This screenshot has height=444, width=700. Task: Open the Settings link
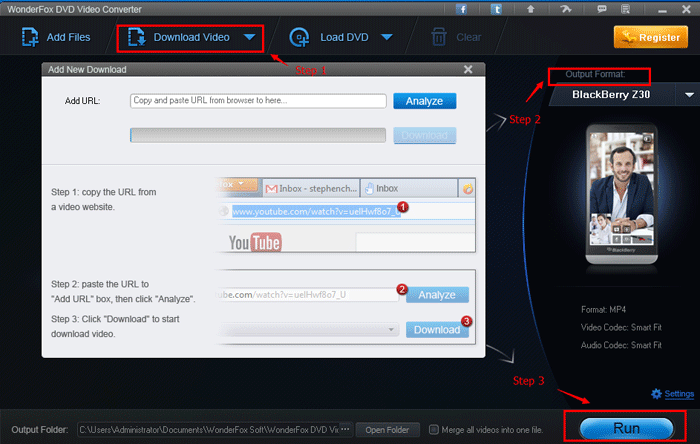pyautogui.click(x=679, y=394)
